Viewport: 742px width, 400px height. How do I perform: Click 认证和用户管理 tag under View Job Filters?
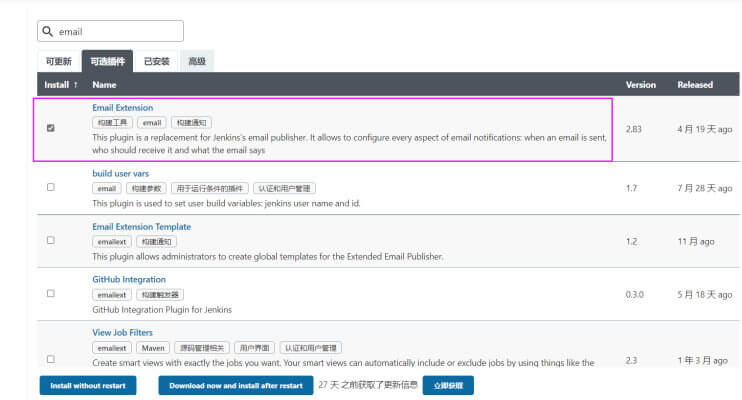(x=310, y=348)
